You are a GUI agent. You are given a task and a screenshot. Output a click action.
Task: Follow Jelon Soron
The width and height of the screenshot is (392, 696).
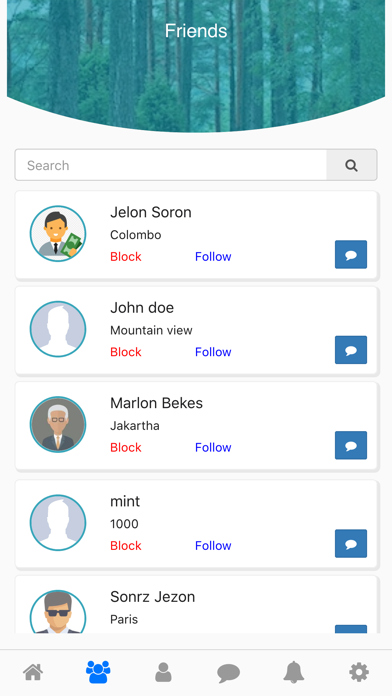pos(213,257)
